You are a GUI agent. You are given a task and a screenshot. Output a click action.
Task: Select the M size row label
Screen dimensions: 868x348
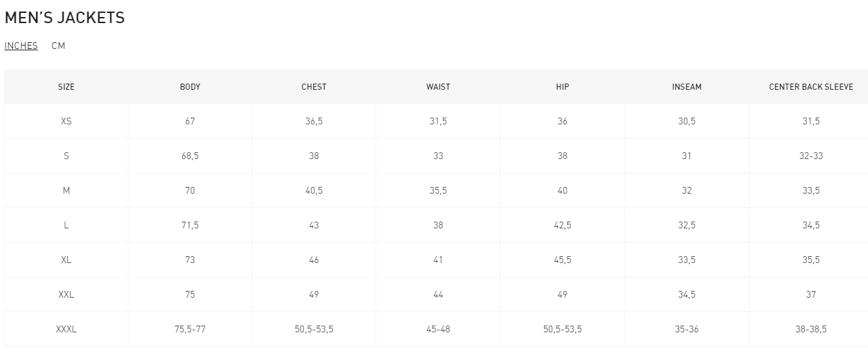[x=67, y=191]
